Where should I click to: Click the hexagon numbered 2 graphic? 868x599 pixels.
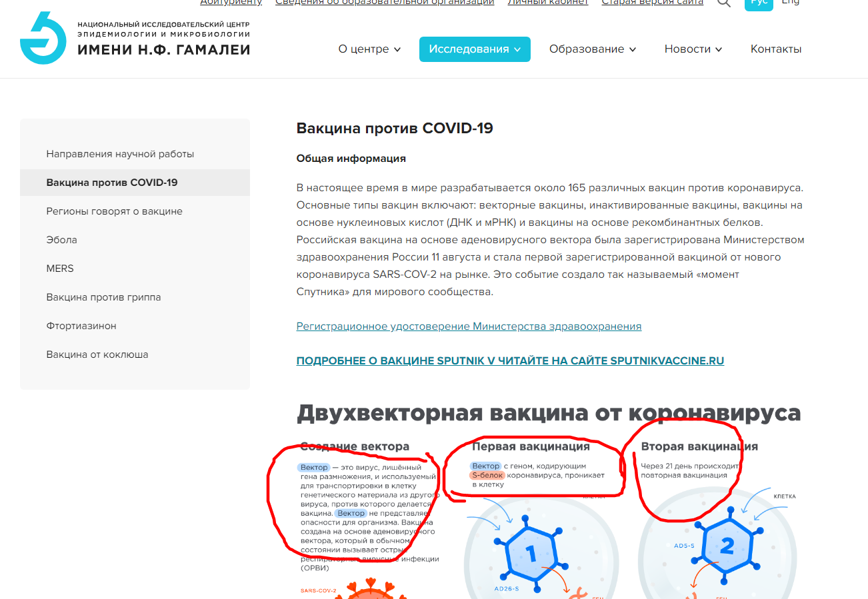[x=727, y=546]
